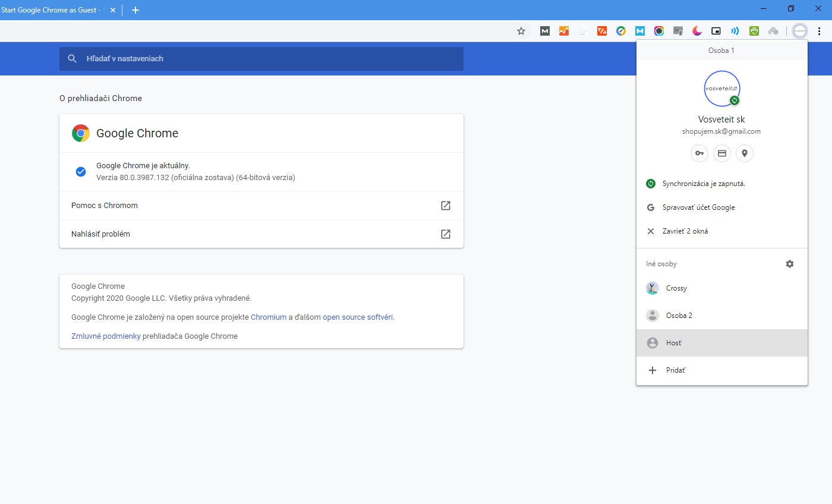
Task: Open payment methods via card icon
Action: pyautogui.click(x=722, y=153)
